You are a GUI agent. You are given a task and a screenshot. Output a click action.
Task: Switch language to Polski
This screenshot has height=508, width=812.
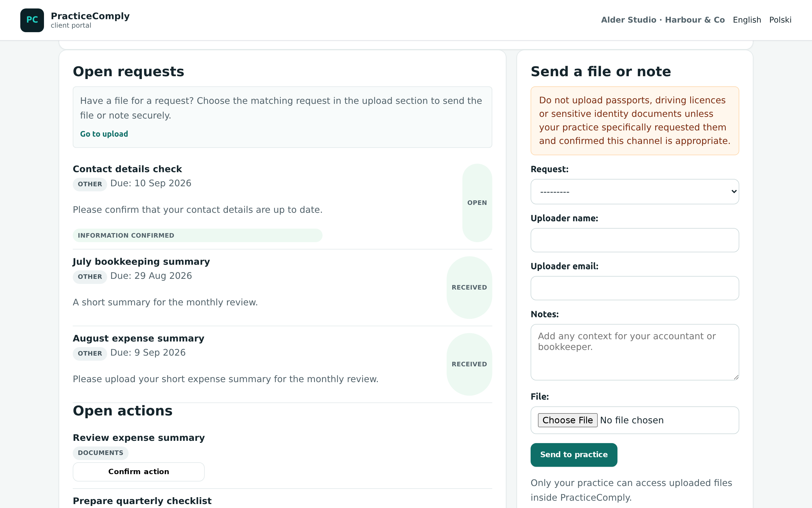[780, 20]
